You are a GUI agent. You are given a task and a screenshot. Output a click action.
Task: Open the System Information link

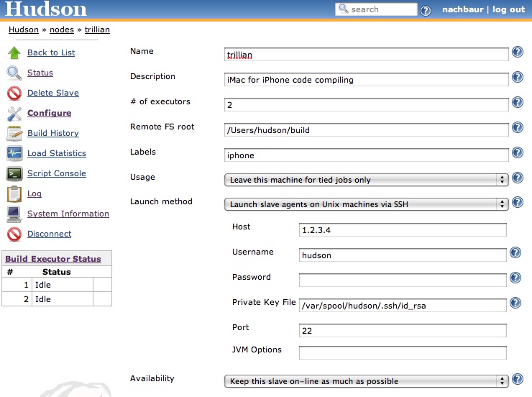coord(68,214)
